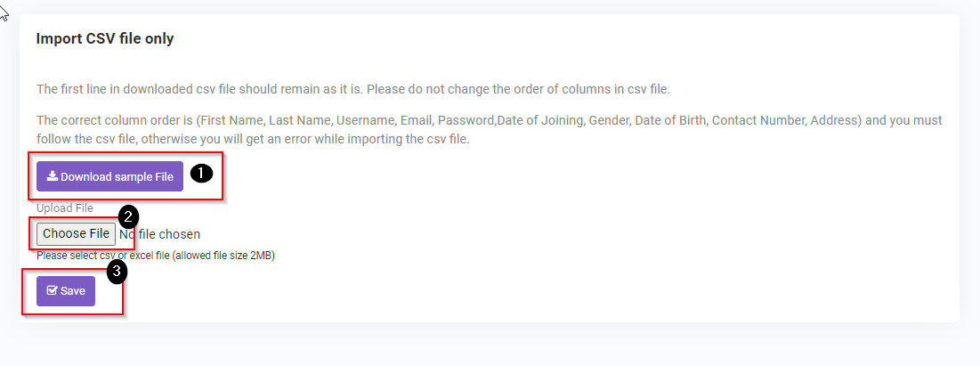980x366 pixels.
Task: Click the checkmark icon on the Save button
Action: click(52, 290)
